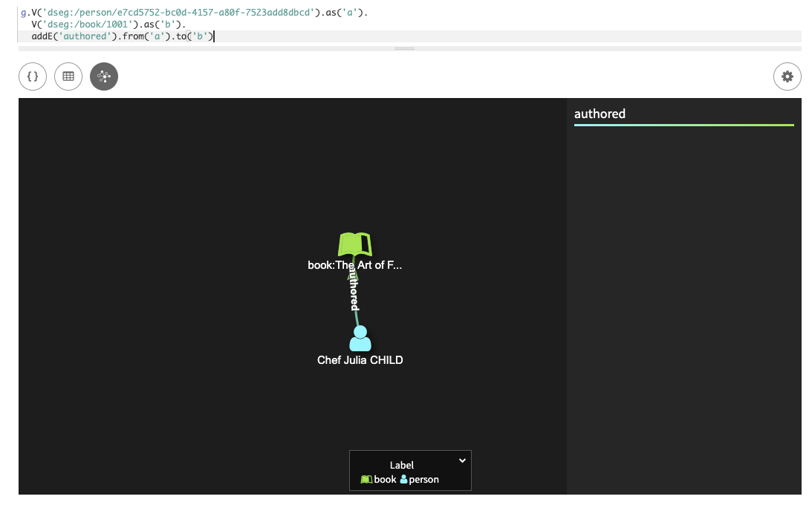Open the graph visualization settings gear
This screenshot has height=505, width=812.
pos(787,76)
